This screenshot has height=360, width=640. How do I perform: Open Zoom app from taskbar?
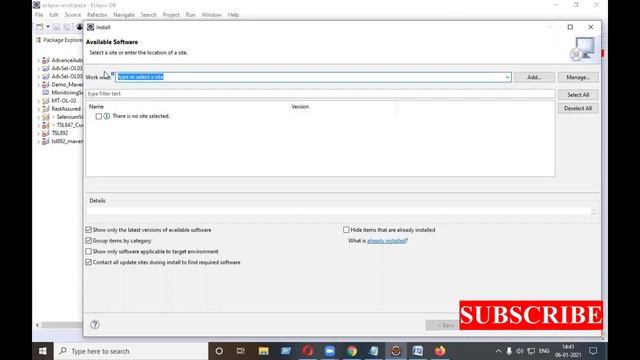coord(330,351)
